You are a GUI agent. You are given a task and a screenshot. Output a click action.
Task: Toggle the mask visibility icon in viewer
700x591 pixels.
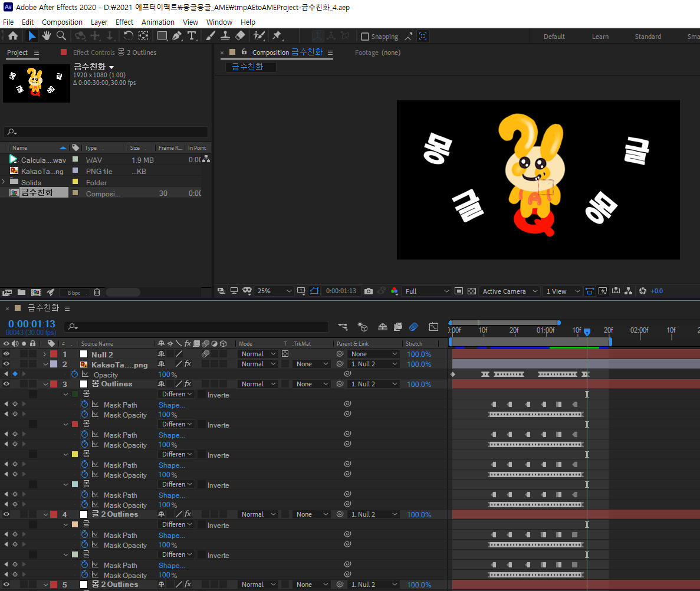(x=314, y=291)
